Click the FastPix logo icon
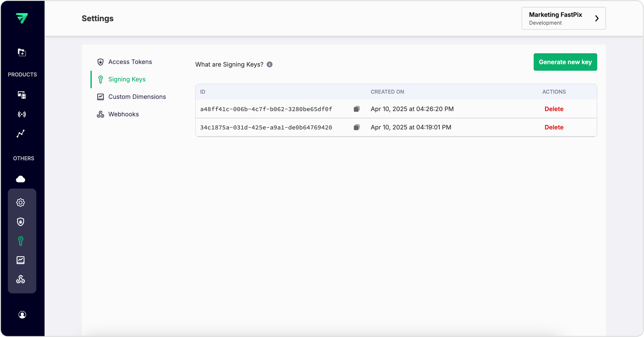This screenshot has width=644, height=337. [22, 18]
